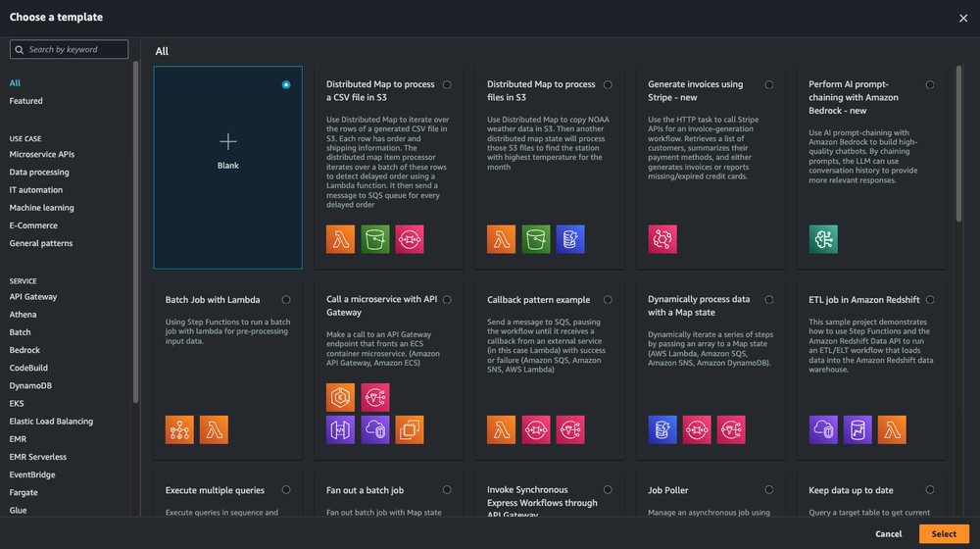
Task: Click the Bedrock icon in AI prompt-chaining card
Action: [x=823, y=239]
